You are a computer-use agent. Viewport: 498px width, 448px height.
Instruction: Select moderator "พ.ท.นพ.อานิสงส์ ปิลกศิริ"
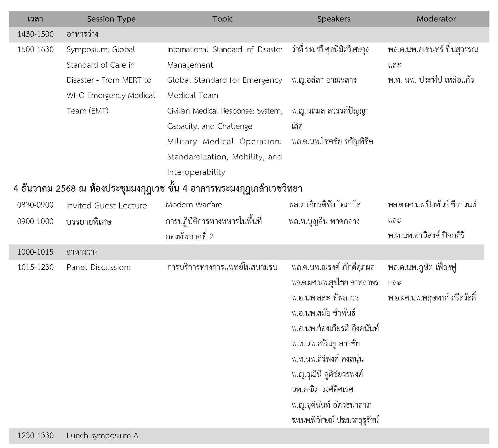tap(426, 235)
